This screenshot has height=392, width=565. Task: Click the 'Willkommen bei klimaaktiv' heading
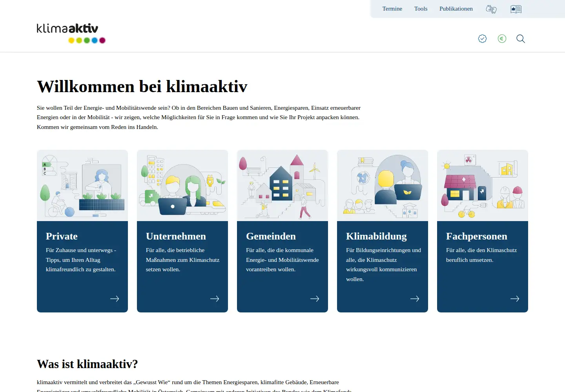(142, 87)
